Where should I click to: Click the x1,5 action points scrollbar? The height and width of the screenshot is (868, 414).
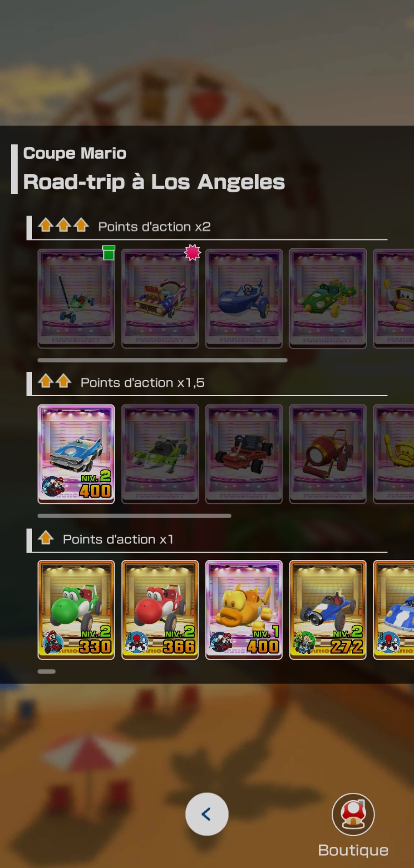click(135, 516)
